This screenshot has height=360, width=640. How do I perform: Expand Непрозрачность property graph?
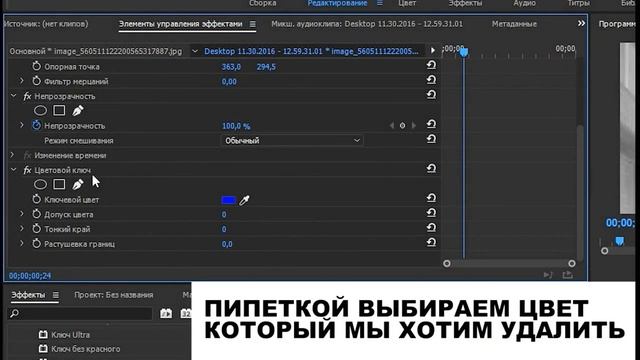(22, 125)
